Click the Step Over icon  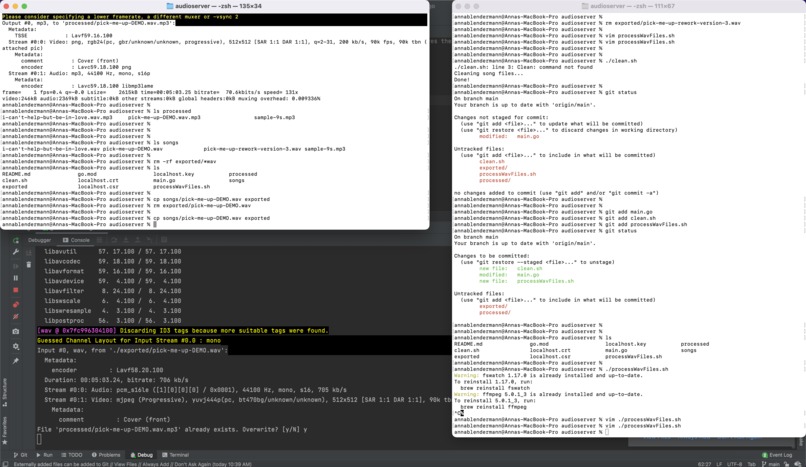(x=114, y=240)
